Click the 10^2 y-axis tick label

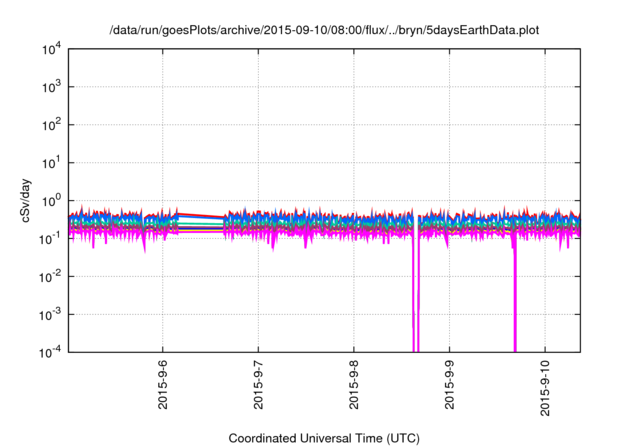[51, 125]
